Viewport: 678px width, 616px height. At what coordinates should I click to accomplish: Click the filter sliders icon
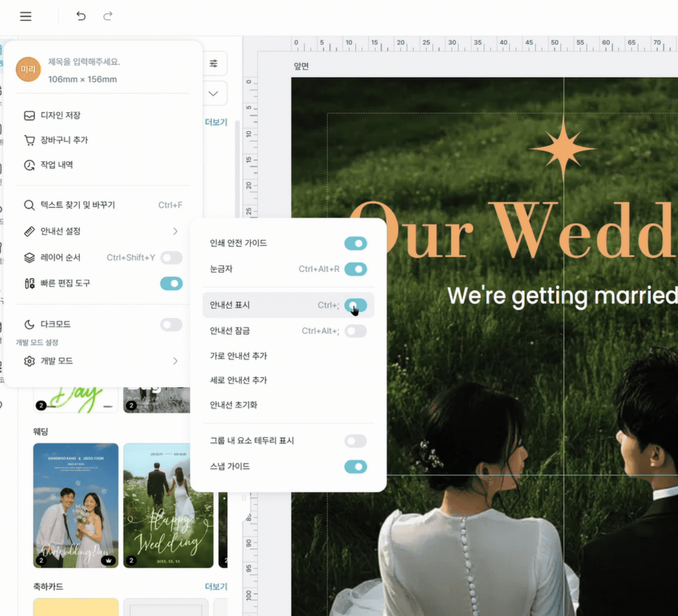click(x=214, y=64)
